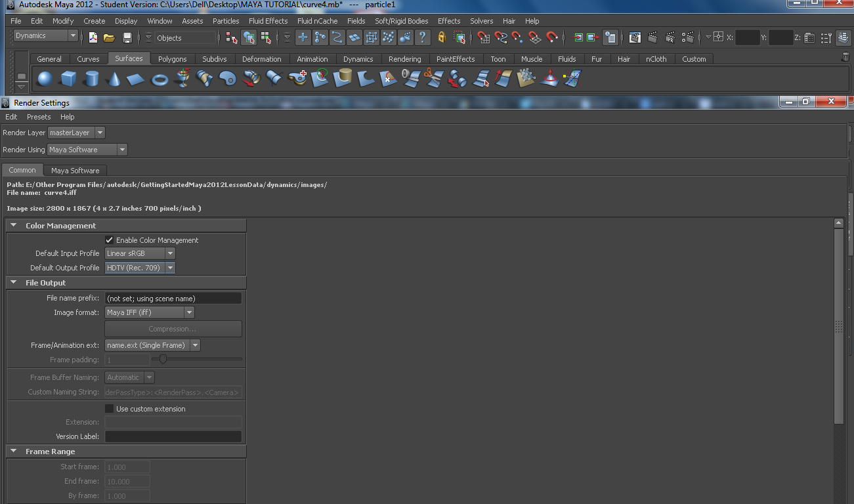Image resolution: width=854 pixels, height=504 pixels.
Task: Open Default Input Profile Linear sRGB dropdown
Action: 140,253
